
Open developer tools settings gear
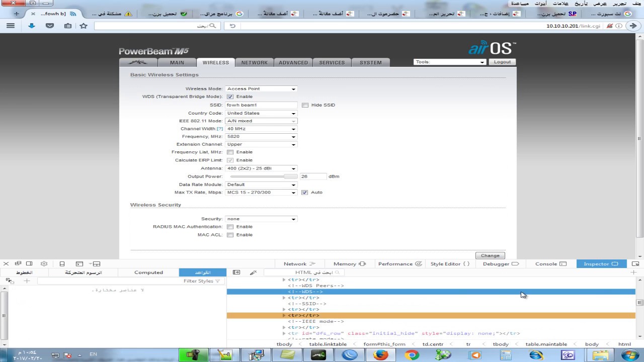(x=44, y=263)
